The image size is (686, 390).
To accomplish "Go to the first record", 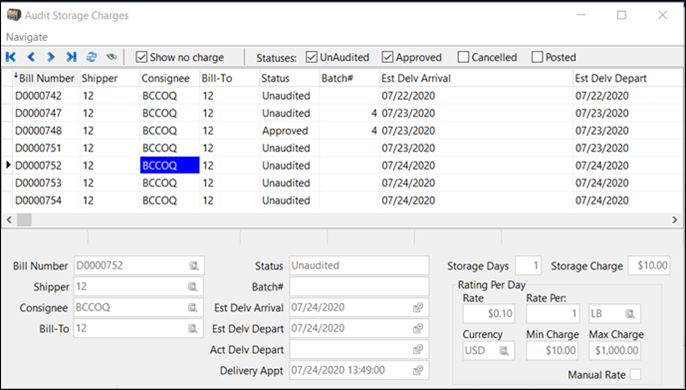I will pyautogui.click(x=11, y=57).
